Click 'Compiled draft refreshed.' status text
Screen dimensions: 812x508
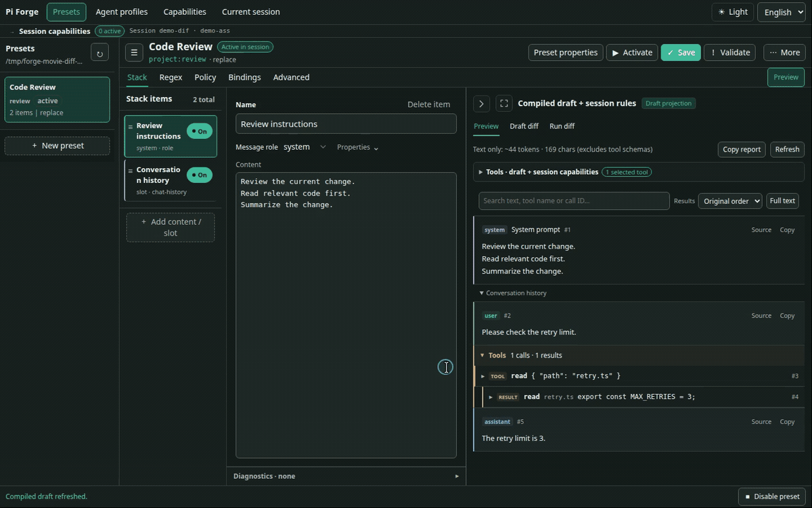pos(47,496)
